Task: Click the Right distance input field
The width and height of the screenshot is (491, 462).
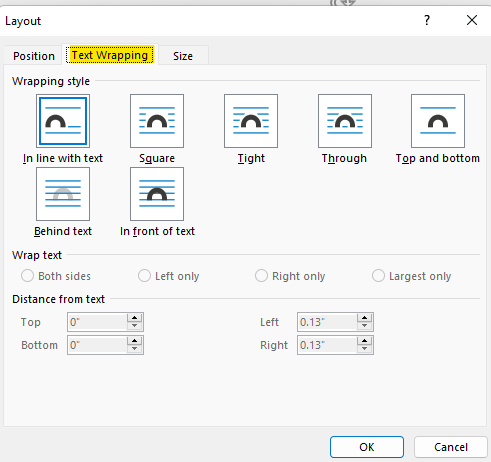Action: [327, 345]
